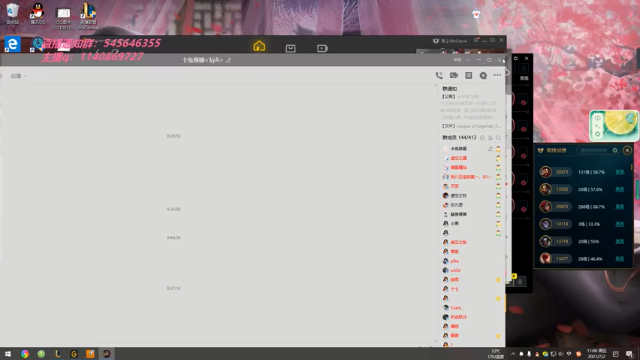Search group members with the magnifier icon
The height and width of the screenshot is (360, 640).
click(x=498, y=138)
